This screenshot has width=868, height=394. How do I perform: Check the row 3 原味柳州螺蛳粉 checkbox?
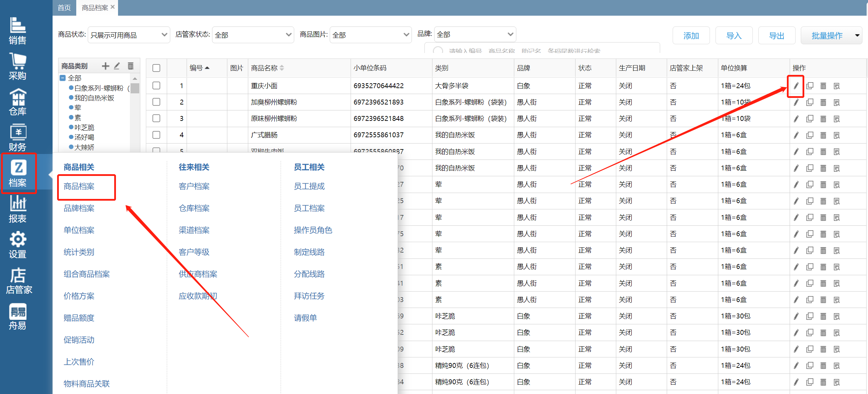156,118
